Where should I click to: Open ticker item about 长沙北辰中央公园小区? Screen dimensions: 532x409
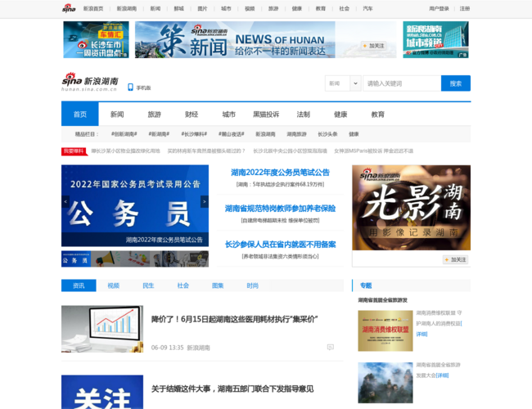pyautogui.click(x=290, y=151)
